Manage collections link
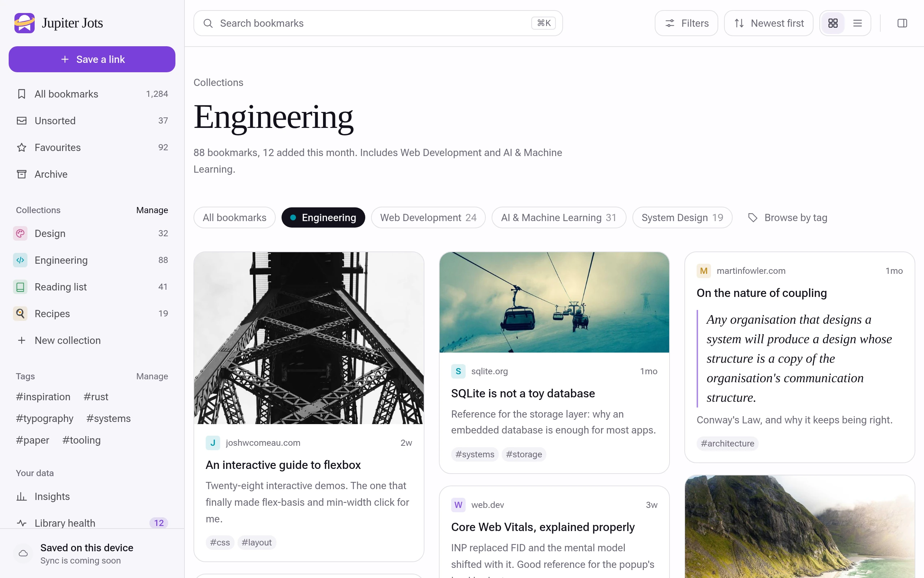Viewport: 924px width, 578px height. tap(152, 210)
